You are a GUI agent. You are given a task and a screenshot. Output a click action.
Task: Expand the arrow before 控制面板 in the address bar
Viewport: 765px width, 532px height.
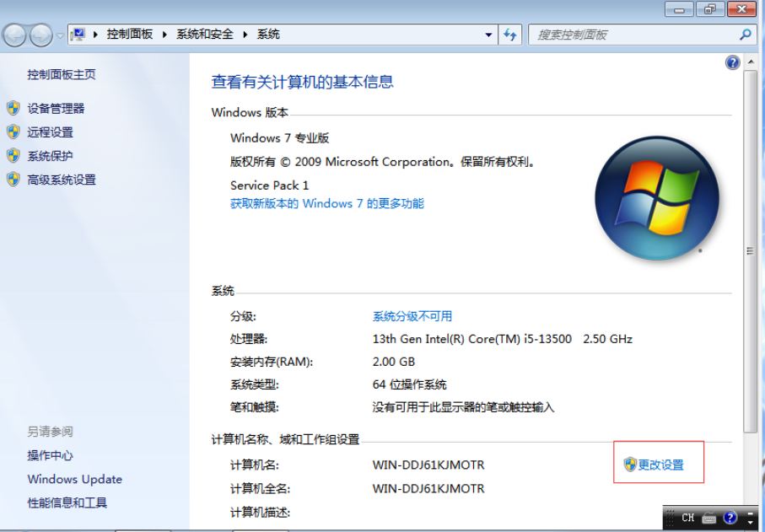click(95, 35)
